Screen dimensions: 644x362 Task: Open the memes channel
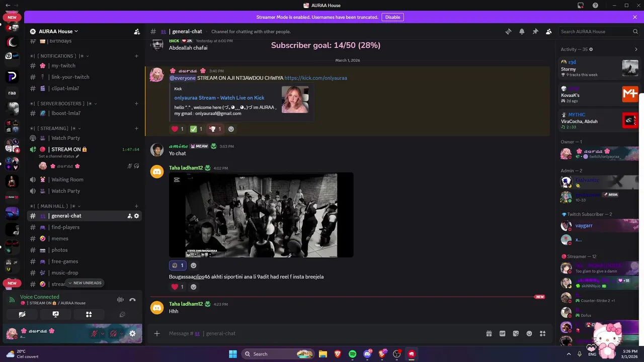pyautogui.click(x=84, y=238)
